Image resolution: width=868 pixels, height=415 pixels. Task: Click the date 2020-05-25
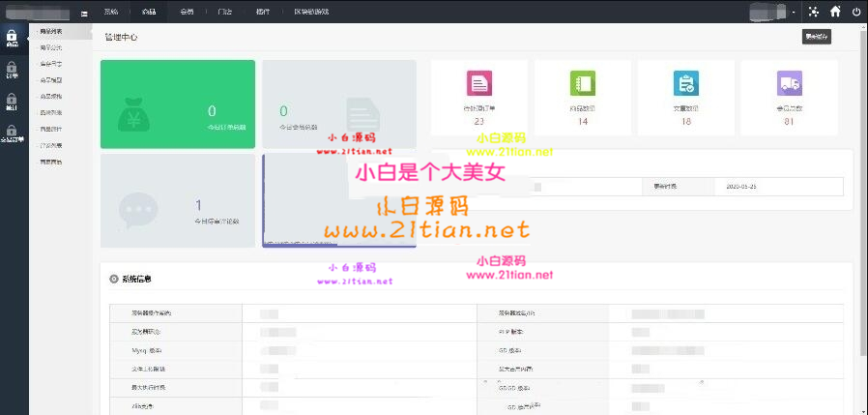pyautogui.click(x=741, y=187)
